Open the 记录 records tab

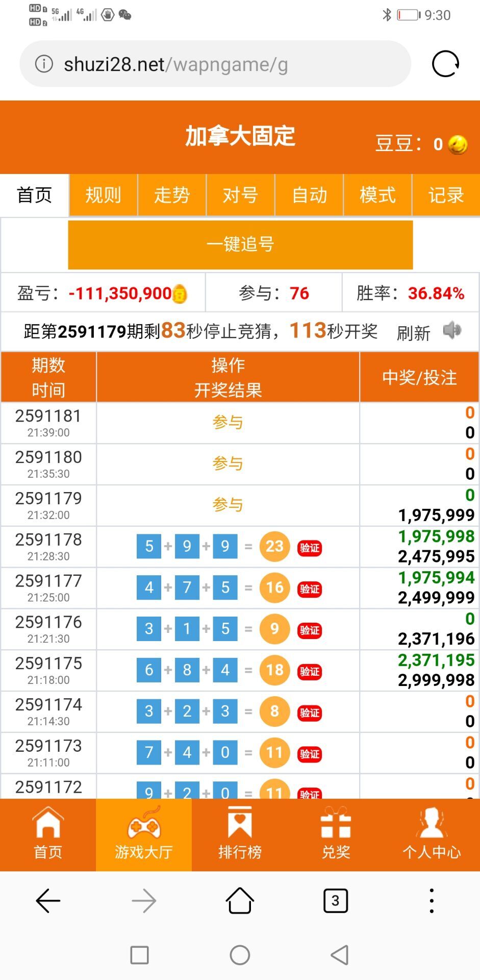tap(446, 195)
